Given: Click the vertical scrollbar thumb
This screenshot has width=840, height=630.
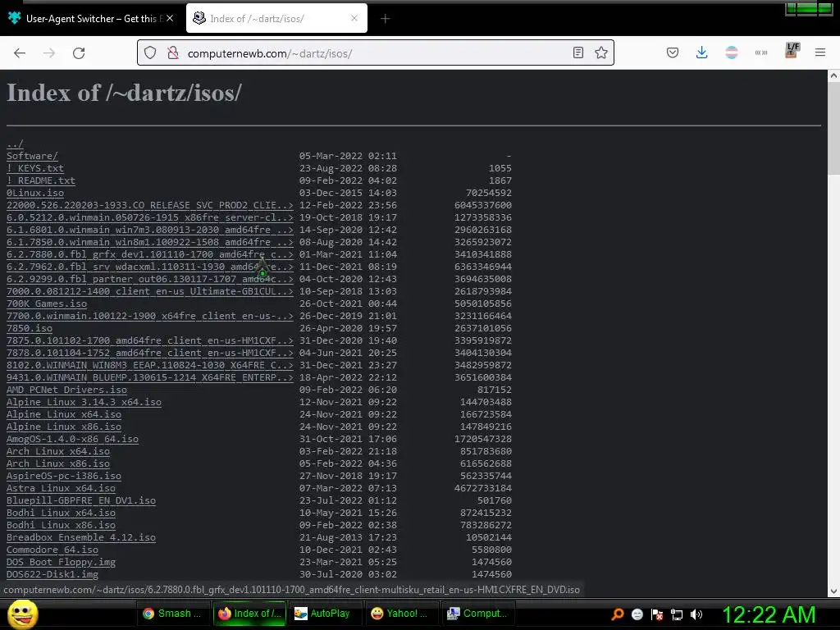Looking at the screenshot, I should [833, 129].
